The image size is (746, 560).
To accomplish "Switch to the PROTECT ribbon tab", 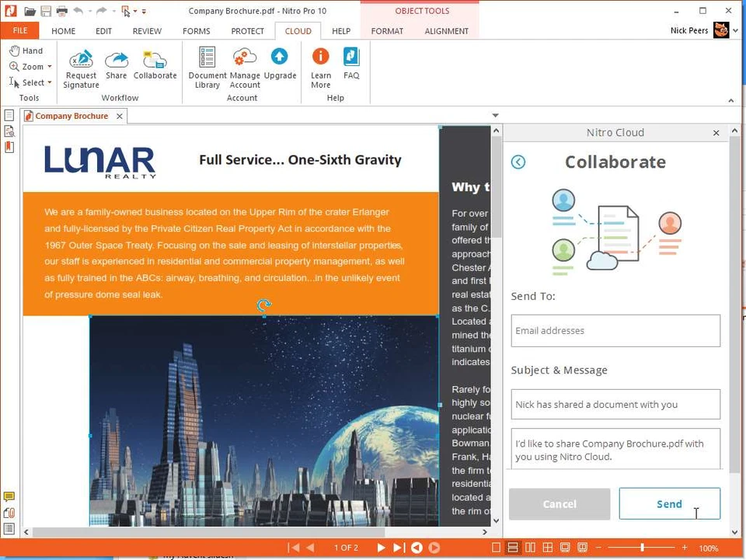I will tap(247, 31).
